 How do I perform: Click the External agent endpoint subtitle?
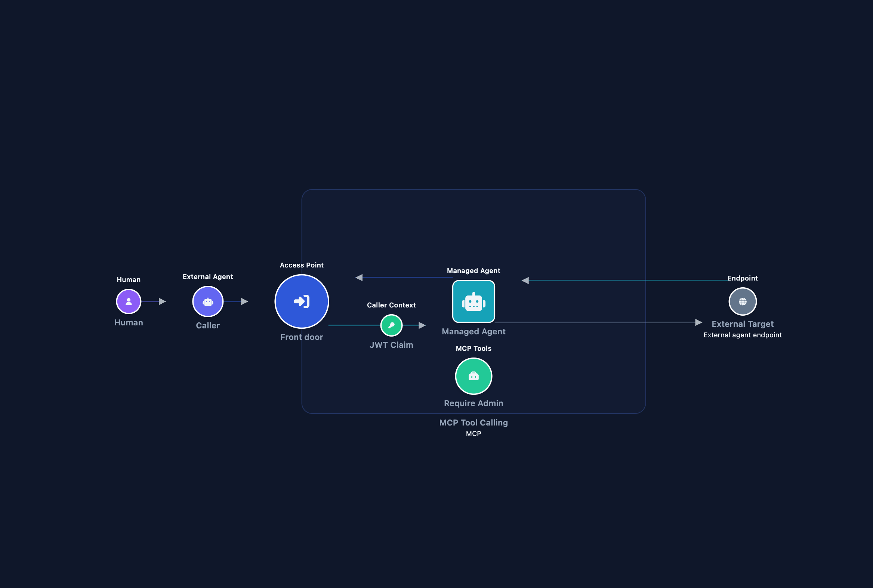[743, 335]
